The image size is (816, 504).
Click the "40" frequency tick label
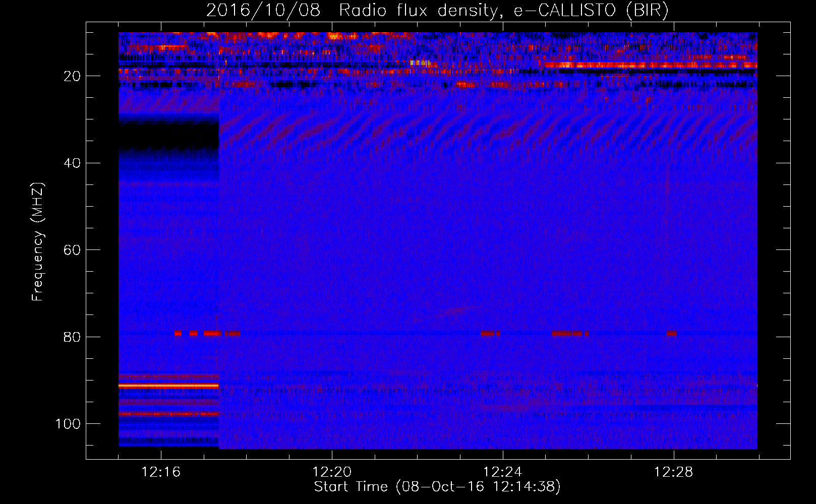pos(73,163)
